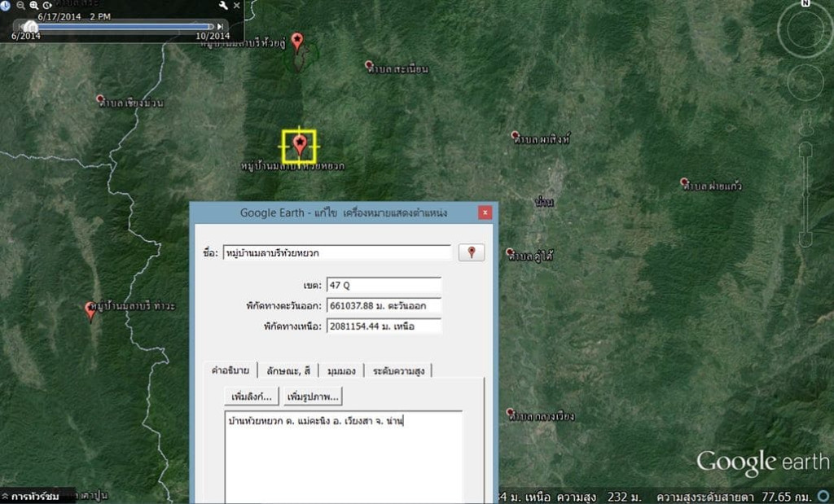The image size is (834, 504).
Task: Click the ตำบล ผาสิงห์ map marker
Action: 515,135
